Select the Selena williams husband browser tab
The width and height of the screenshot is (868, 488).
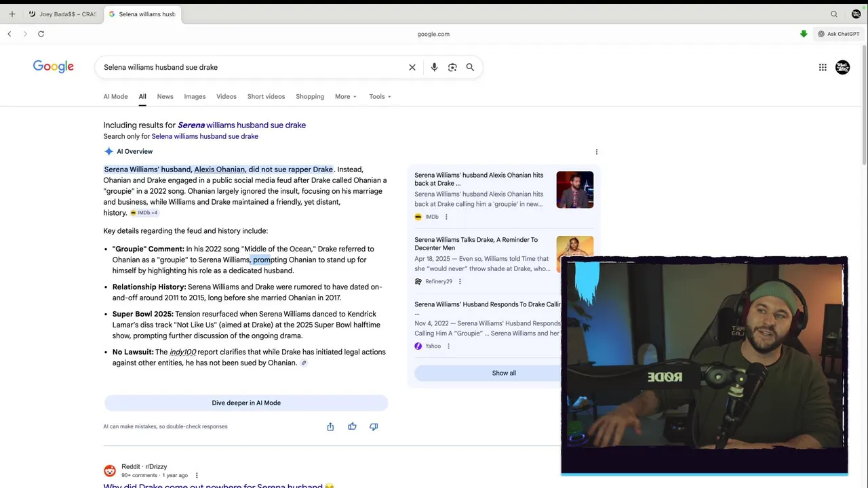[142, 14]
